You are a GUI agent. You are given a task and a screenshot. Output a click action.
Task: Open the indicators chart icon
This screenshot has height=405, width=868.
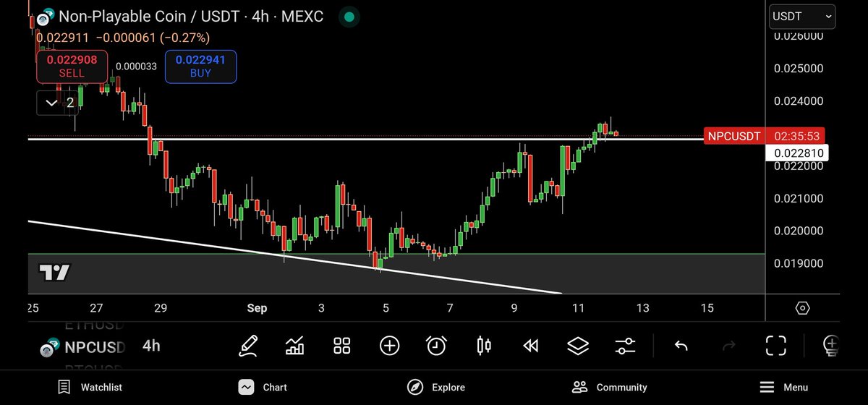coord(294,346)
